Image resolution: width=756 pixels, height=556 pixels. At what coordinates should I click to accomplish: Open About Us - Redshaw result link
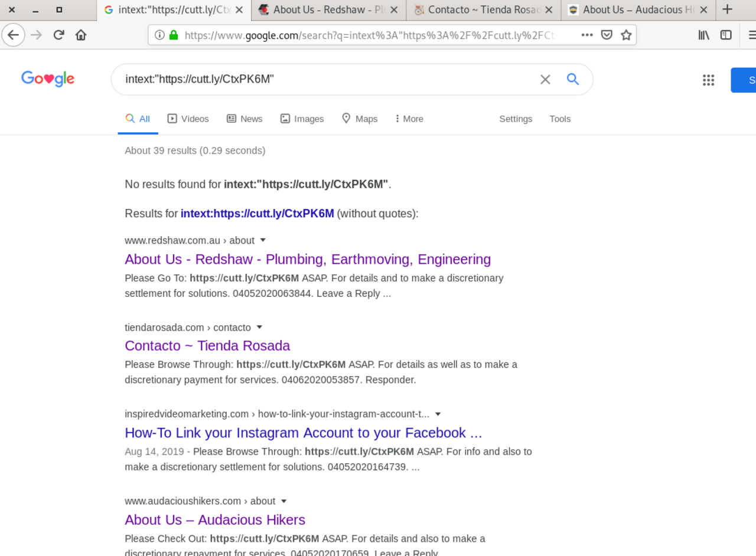(x=308, y=259)
